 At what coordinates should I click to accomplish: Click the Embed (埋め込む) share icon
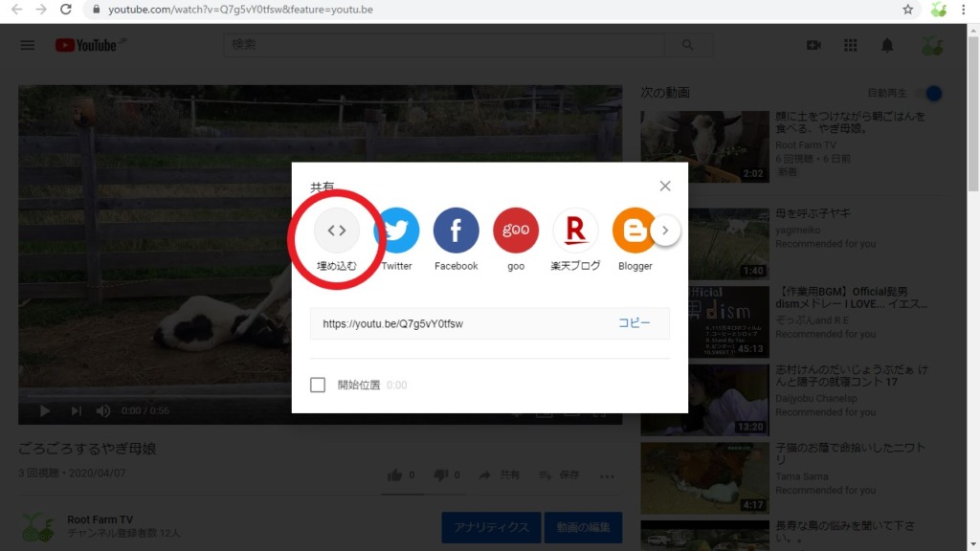pos(336,231)
